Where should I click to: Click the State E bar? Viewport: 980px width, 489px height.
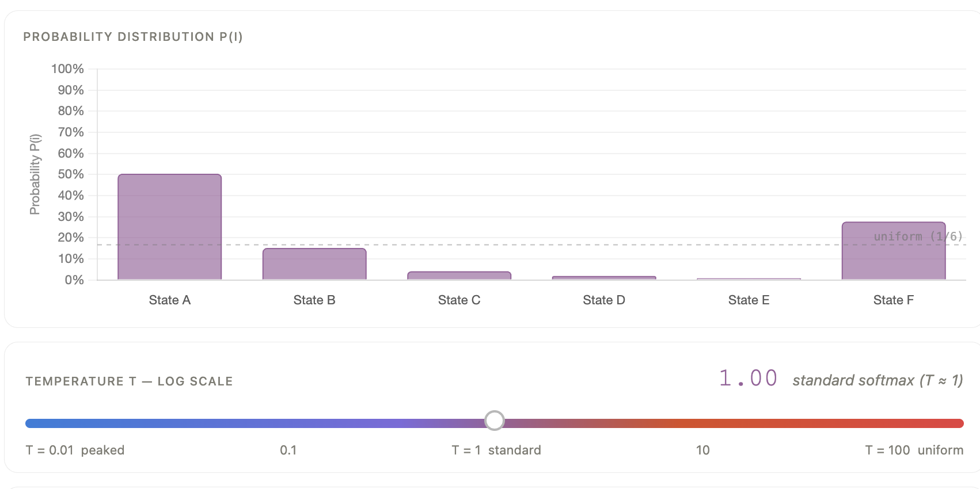coord(748,279)
